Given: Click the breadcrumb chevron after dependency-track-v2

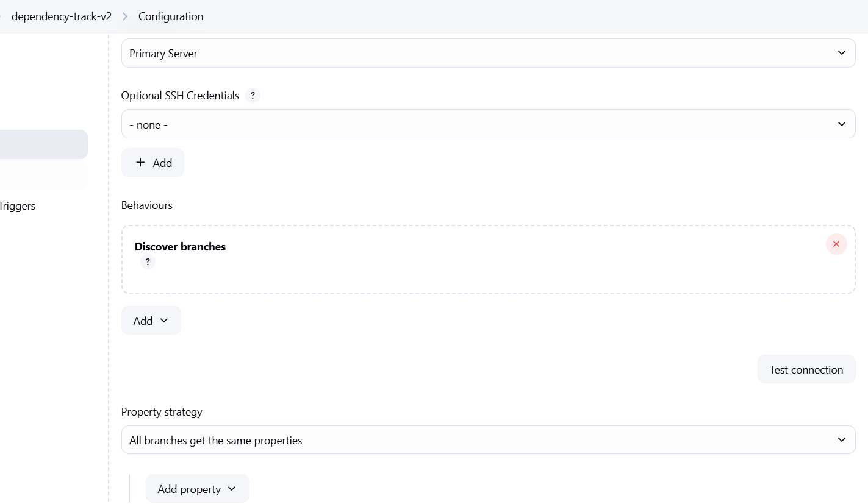Looking at the screenshot, I should point(125,16).
